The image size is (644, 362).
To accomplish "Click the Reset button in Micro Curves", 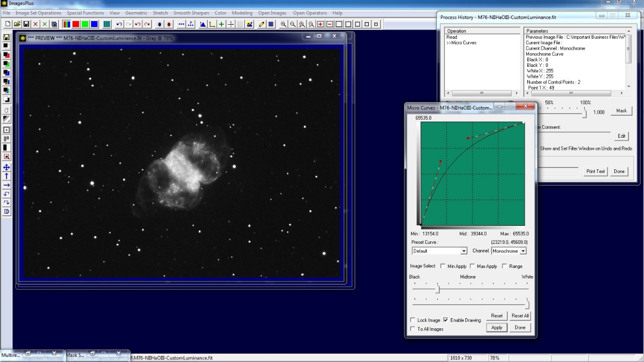I will pos(497,316).
